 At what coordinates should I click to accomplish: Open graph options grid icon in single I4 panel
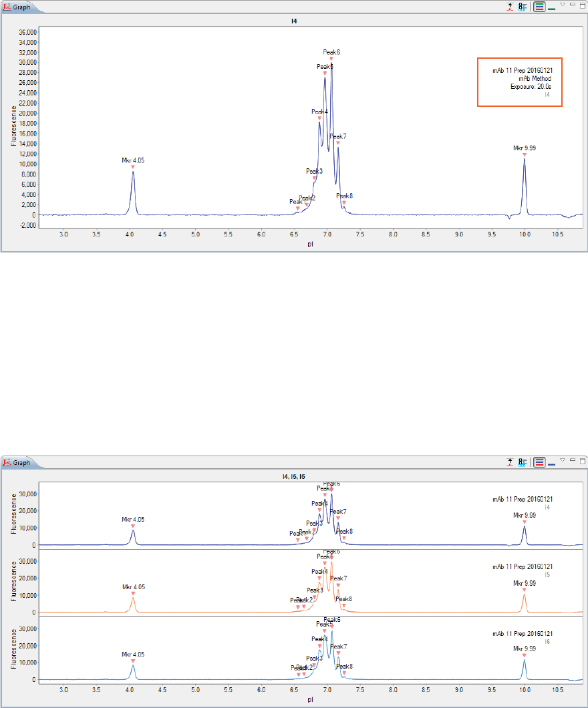pyautogui.click(x=523, y=7)
